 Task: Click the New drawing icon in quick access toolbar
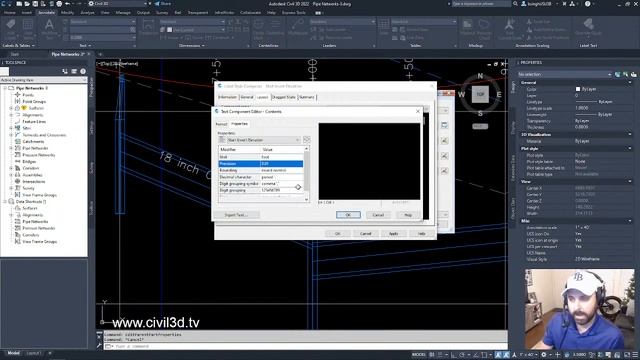click(19, 4)
